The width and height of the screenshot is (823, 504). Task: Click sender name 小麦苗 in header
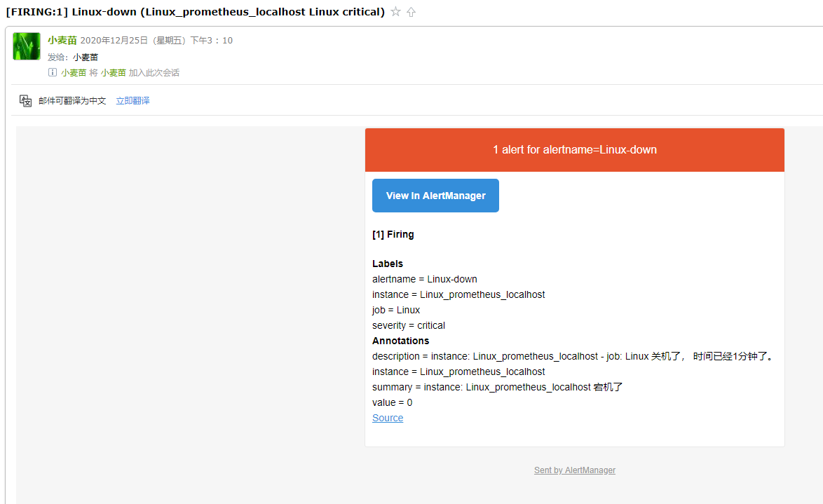(x=62, y=41)
